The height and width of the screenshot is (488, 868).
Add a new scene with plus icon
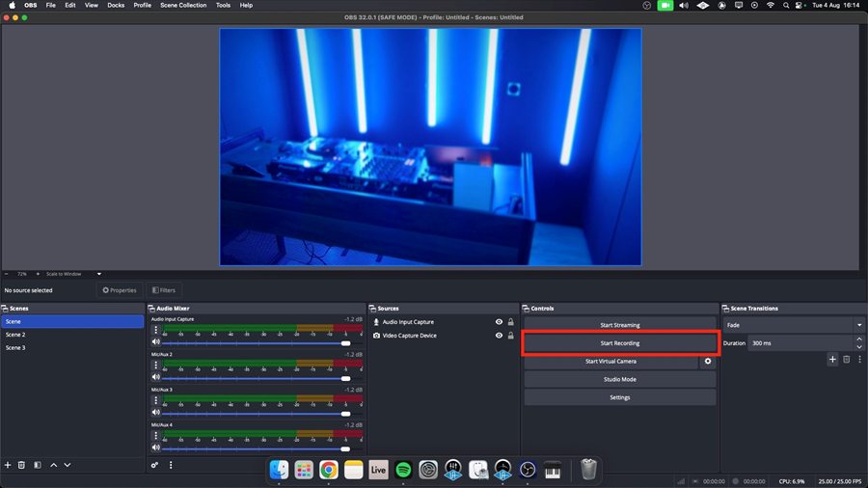tap(8, 465)
